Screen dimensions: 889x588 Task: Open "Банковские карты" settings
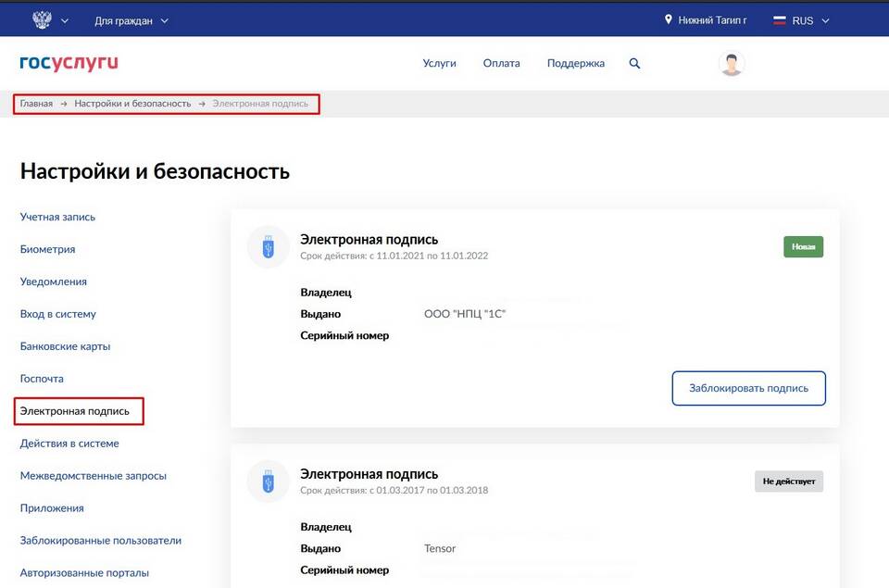point(65,346)
